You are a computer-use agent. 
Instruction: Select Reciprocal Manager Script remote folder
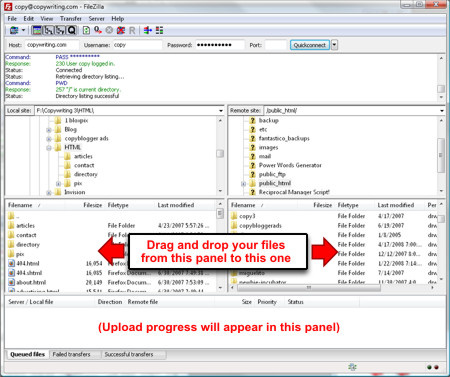coord(294,192)
